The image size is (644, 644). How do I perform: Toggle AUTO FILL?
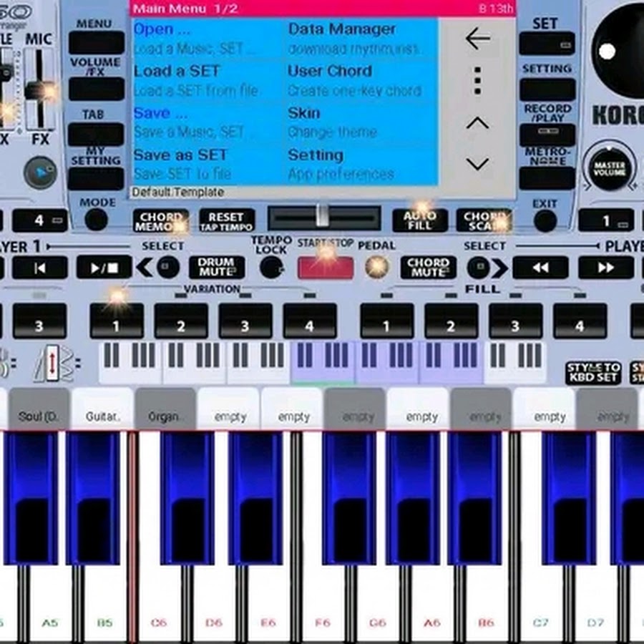[x=420, y=220]
